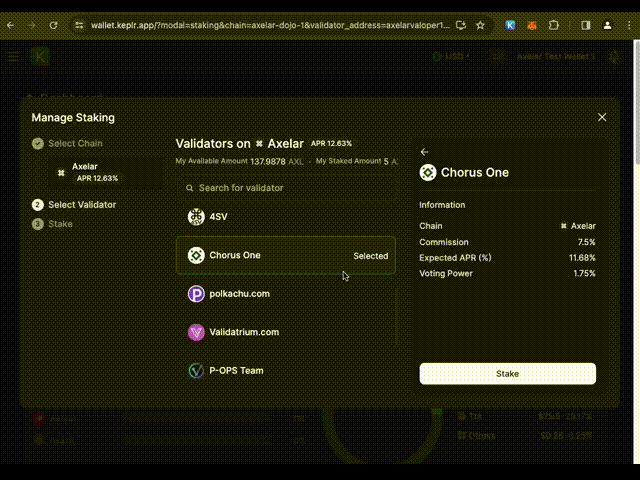Go to the Select Validator step
This screenshot has width=640, height=480.
click(74, 204)
